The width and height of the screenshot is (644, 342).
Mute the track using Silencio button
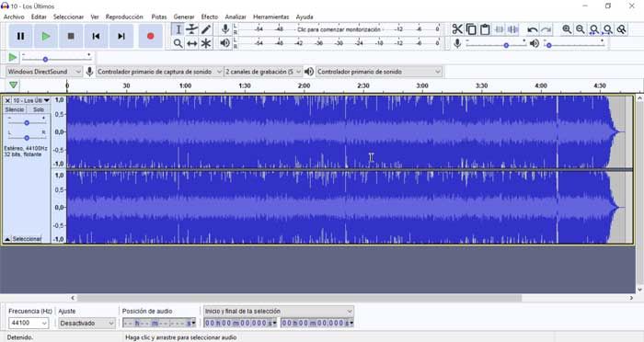tap(15, 109)
